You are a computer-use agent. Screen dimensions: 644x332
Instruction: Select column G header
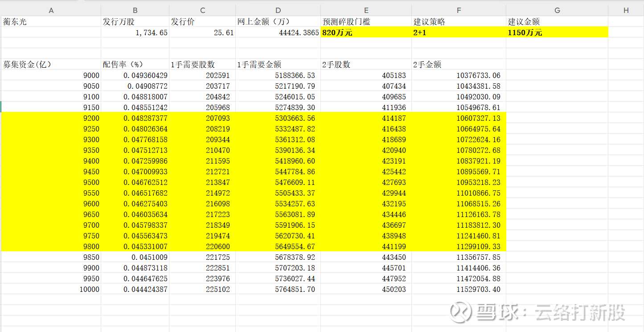557,10
